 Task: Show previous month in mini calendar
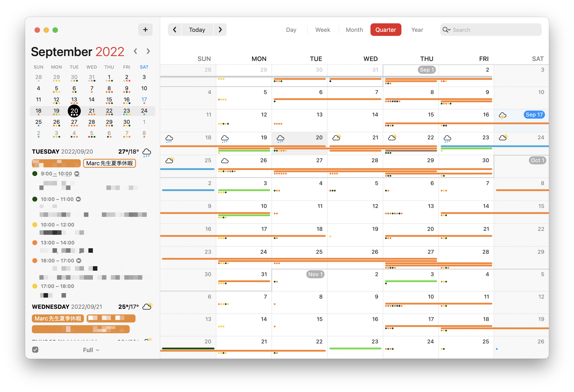(135, 51)
